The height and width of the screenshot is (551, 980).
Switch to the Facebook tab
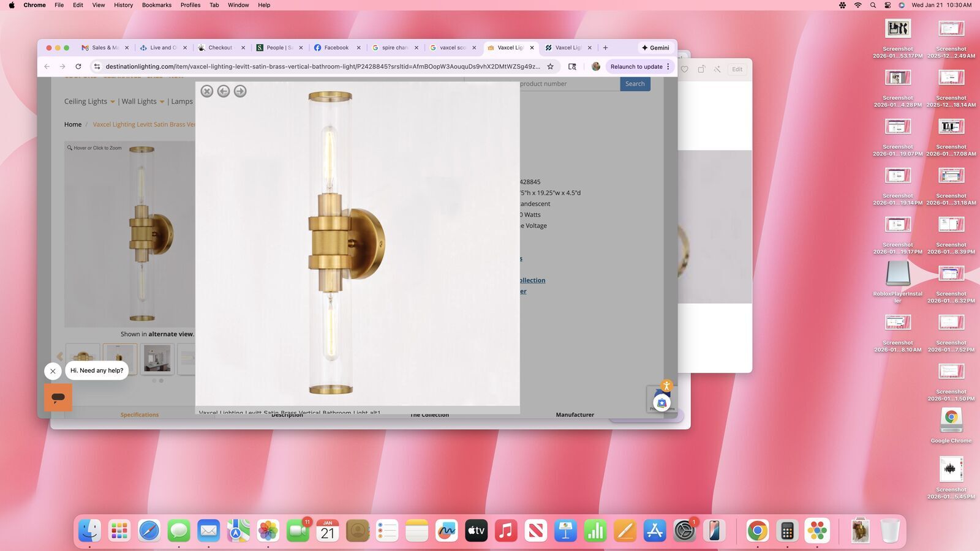pyautogui.click(x=336, y=48)
